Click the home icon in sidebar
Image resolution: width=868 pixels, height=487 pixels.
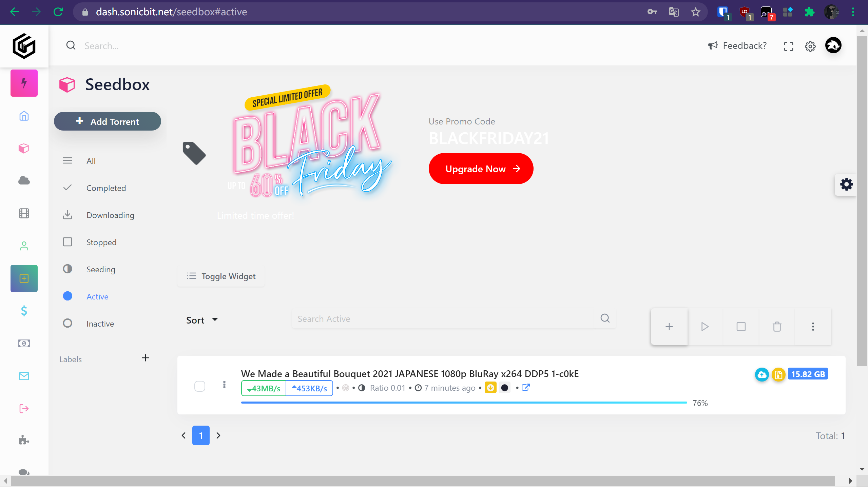[24, 116]
